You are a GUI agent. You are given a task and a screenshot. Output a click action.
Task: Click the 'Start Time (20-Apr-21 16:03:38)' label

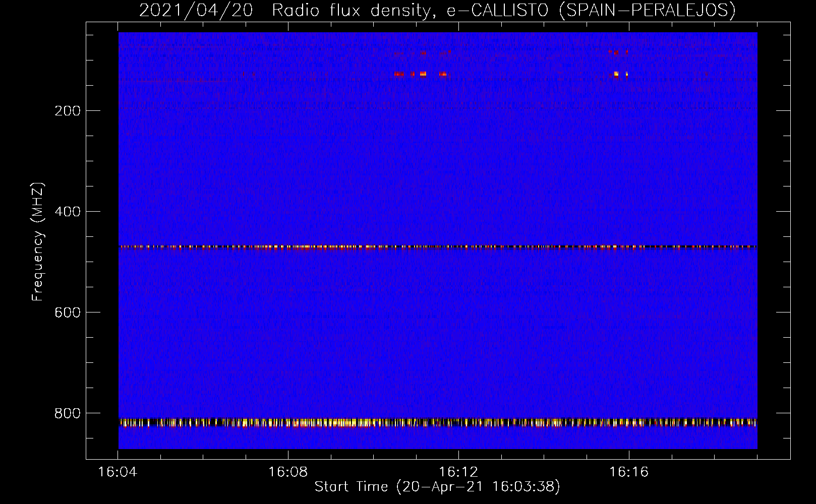point(437,486)
